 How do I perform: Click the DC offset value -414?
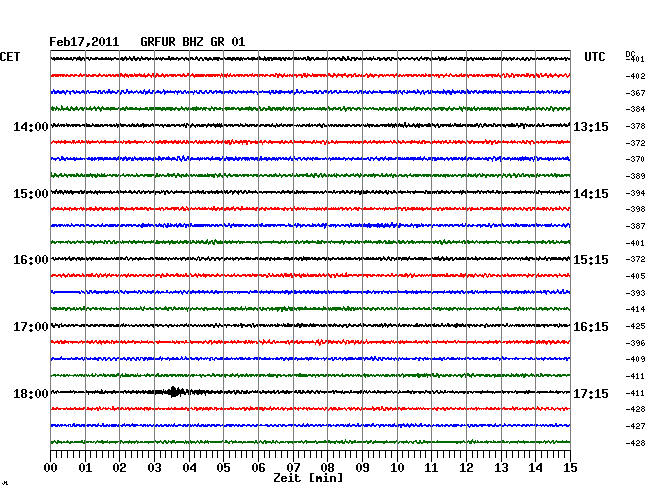(x=635, y=309)
